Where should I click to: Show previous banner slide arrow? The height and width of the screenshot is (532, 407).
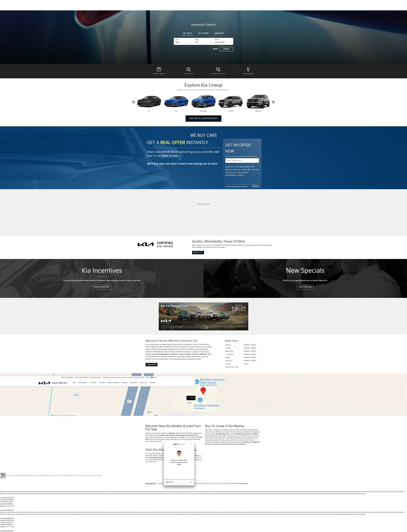[x=142, y=316]
